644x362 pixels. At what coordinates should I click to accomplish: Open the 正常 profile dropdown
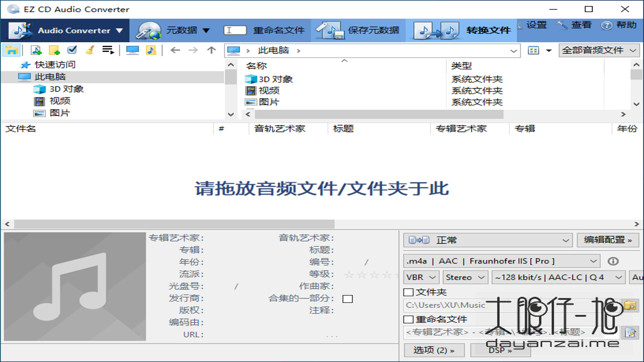(x=488, y=240)
